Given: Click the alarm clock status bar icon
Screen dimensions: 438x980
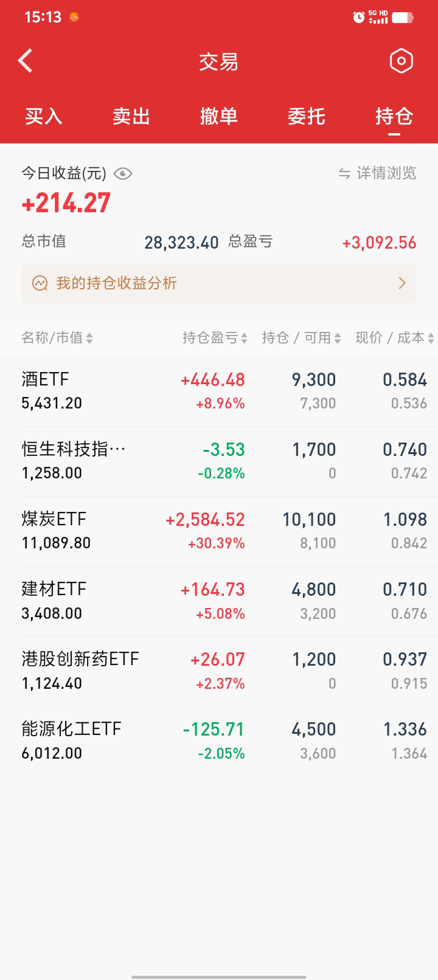Looking at the screenshot, I should [359, 17].
